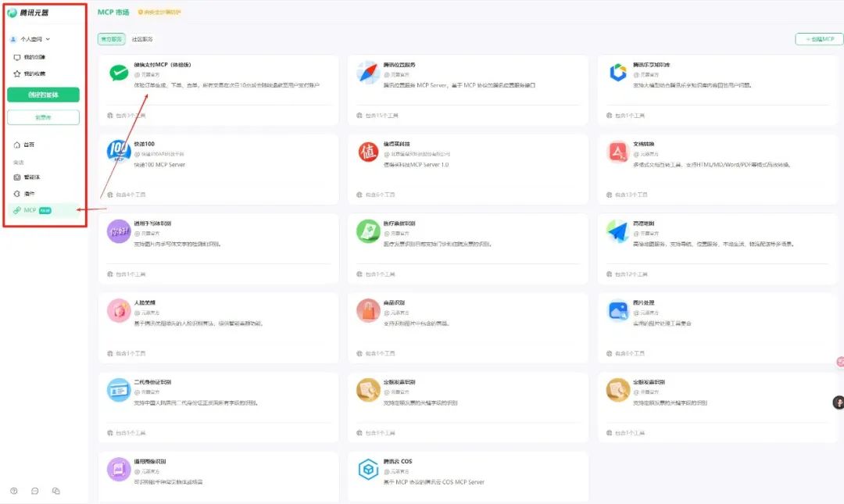Click the 人脸美颜 pink icon
This screenshot has width=844, height=504.
tap(119, 311)
